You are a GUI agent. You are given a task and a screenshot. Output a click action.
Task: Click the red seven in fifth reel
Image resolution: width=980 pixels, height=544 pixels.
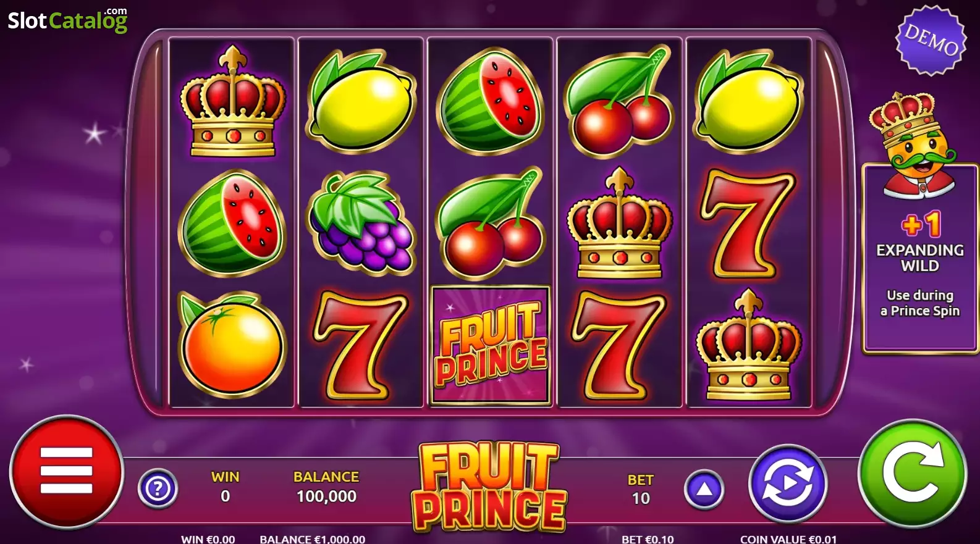click(748, 223)
